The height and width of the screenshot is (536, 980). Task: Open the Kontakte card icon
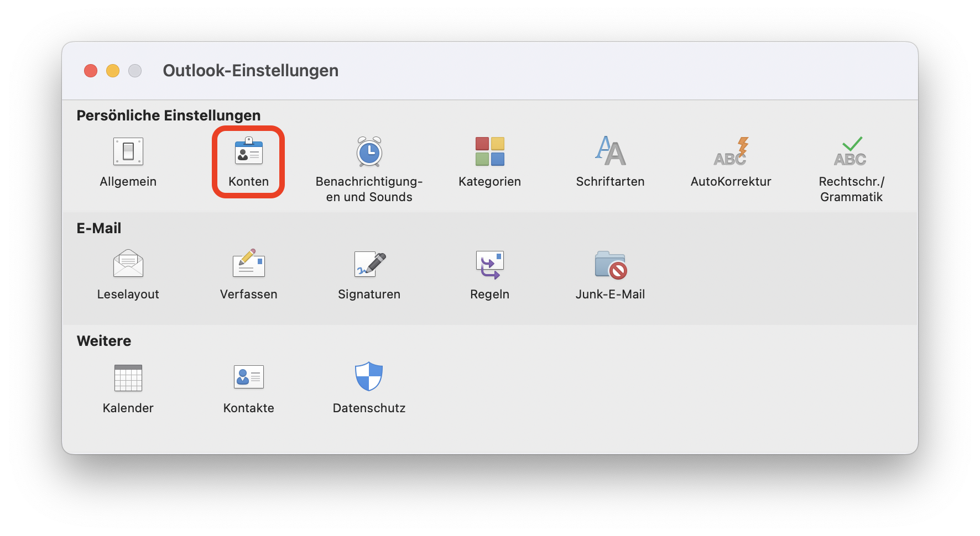click(249, 377)
